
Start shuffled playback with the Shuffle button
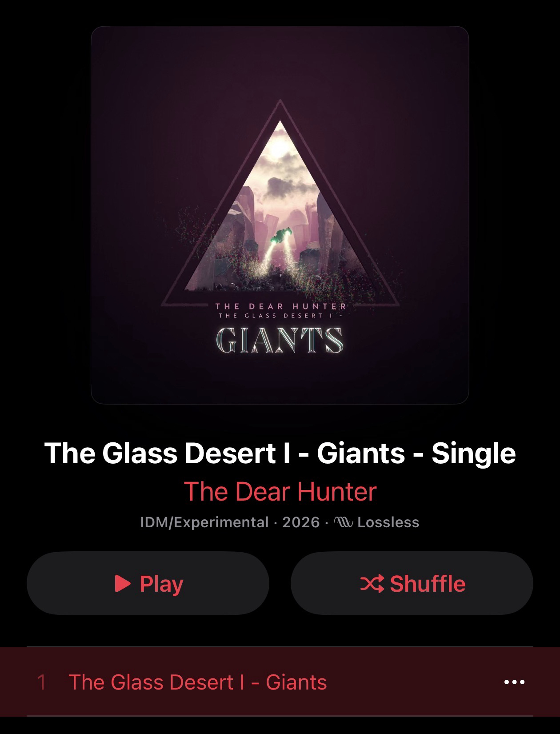pos(412,583)
